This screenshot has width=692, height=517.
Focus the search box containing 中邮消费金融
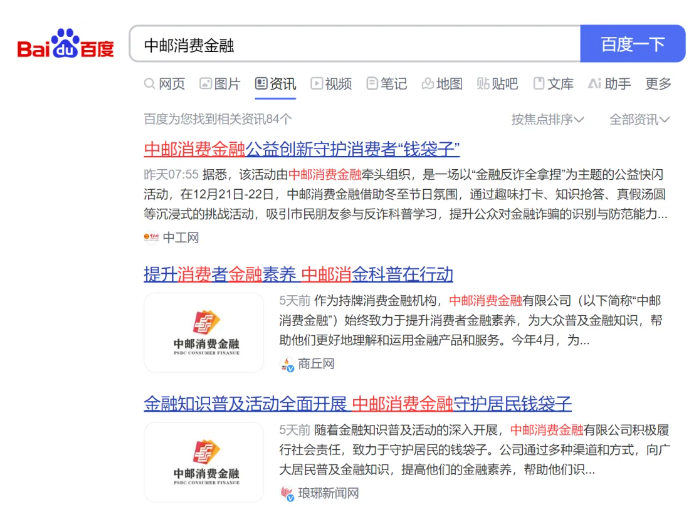(355, 44)
